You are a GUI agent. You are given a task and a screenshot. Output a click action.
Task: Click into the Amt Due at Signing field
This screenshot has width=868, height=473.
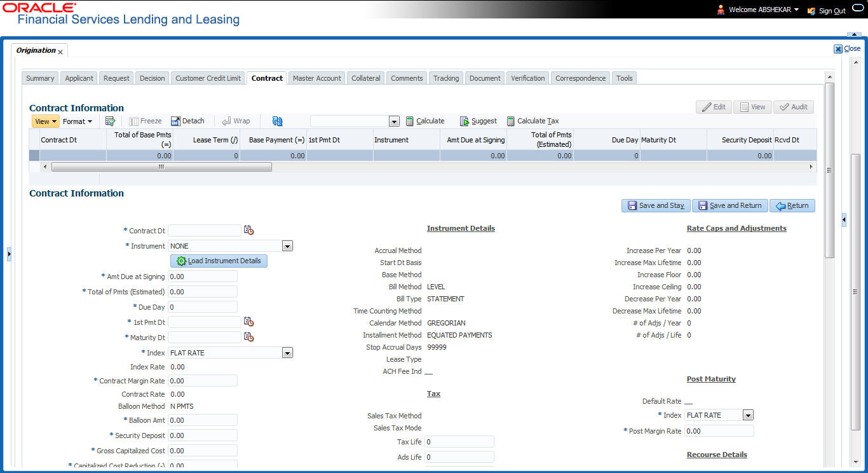[x=203, y=277]
